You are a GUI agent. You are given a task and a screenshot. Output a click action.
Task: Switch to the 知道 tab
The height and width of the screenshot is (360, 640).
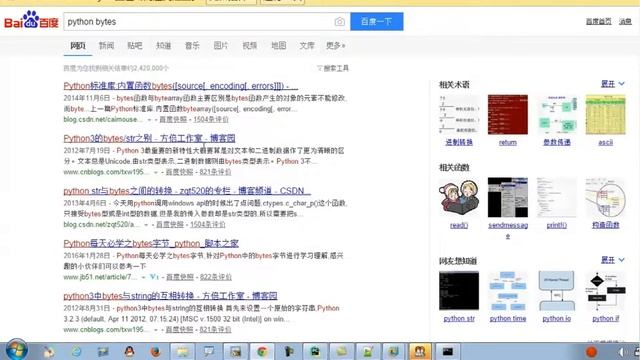point(163,46)
